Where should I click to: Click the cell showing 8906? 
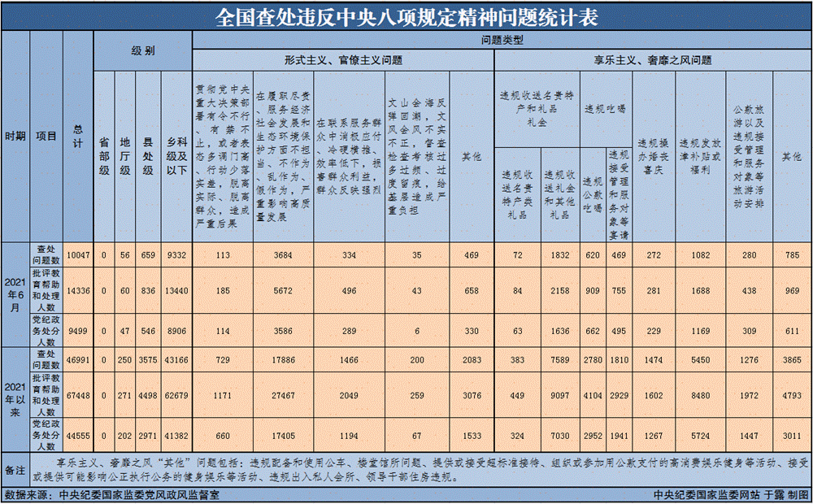(176, 331)
